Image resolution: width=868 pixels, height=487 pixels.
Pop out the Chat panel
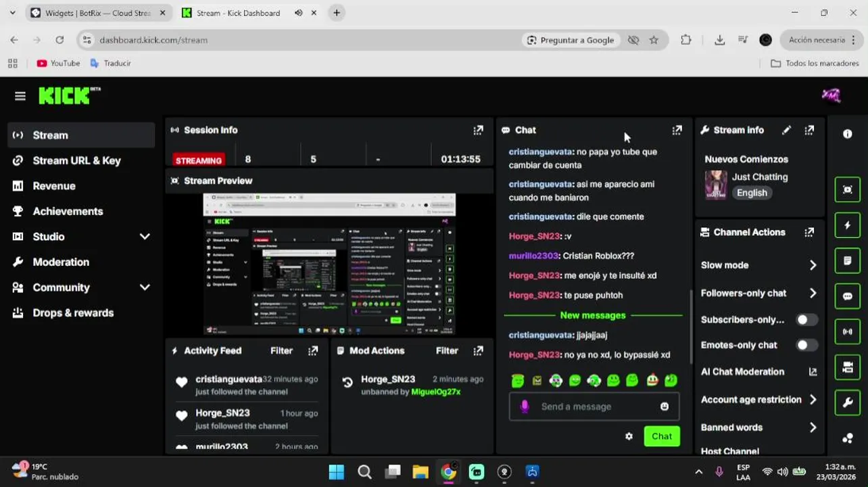pos(677,130)
